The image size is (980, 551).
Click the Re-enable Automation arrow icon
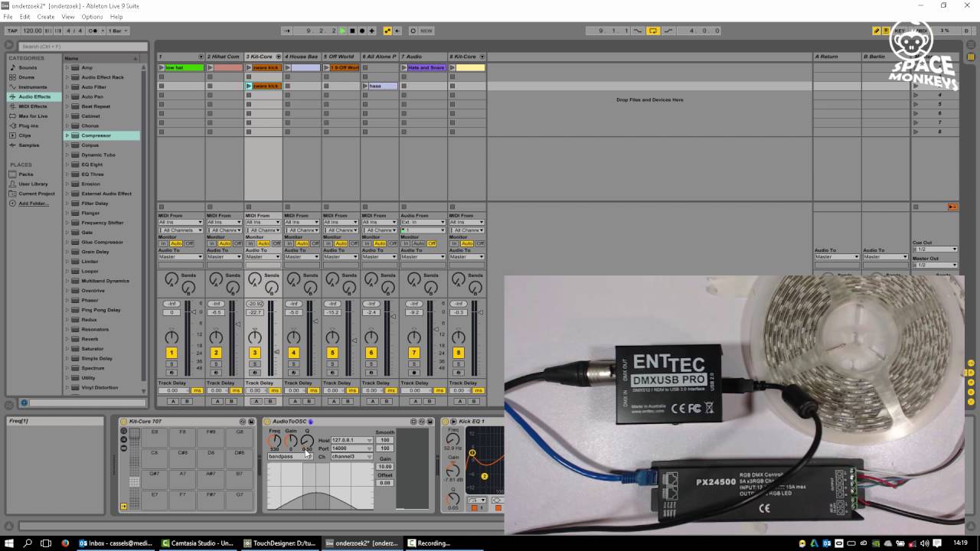click(x=397, y=31)
